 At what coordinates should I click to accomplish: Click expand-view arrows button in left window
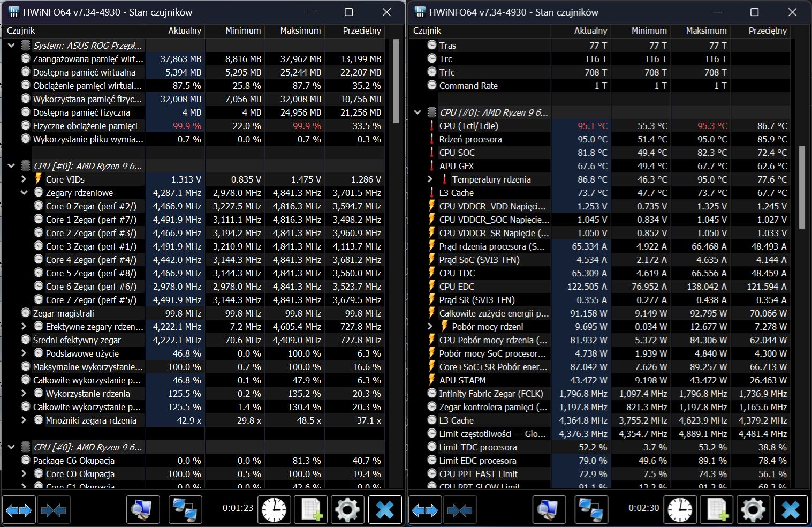coord(19,510)
